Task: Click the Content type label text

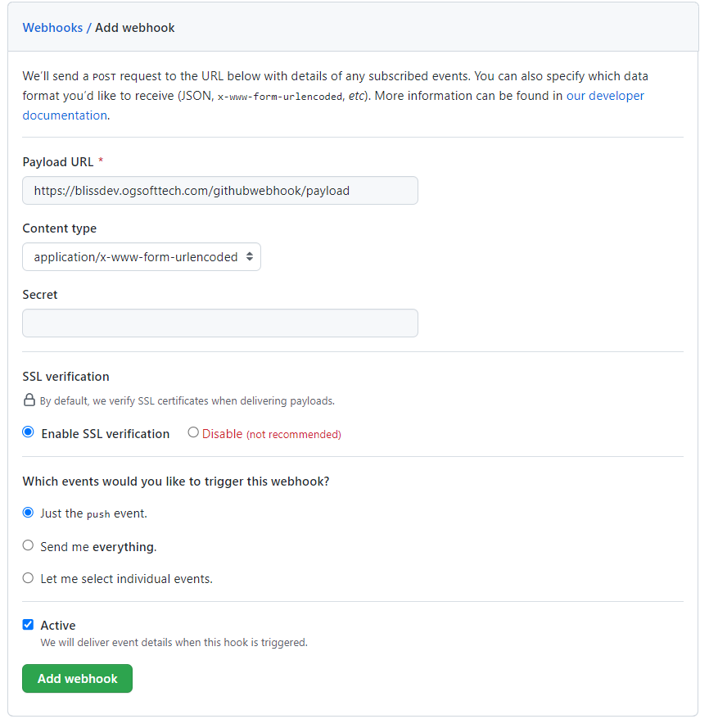Action: point(59,228)
